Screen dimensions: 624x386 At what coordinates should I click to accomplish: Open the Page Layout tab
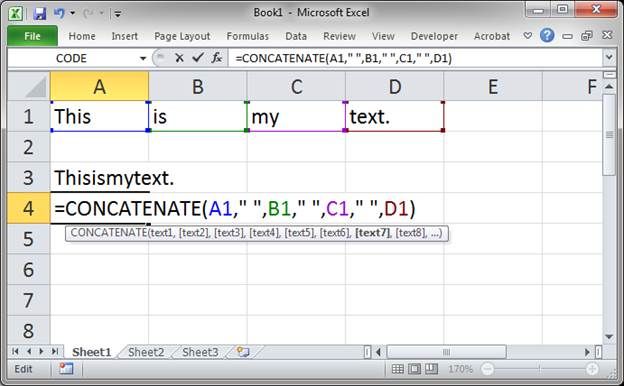182,36
